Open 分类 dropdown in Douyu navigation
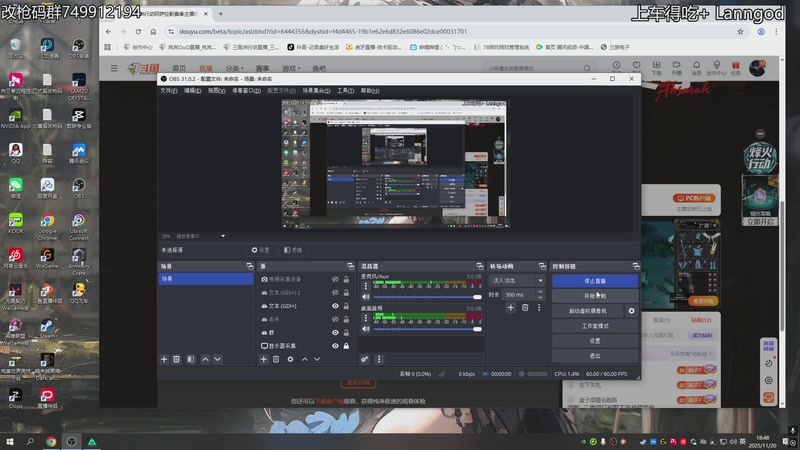This screenshot has height=450, width=800. (235, 68)
